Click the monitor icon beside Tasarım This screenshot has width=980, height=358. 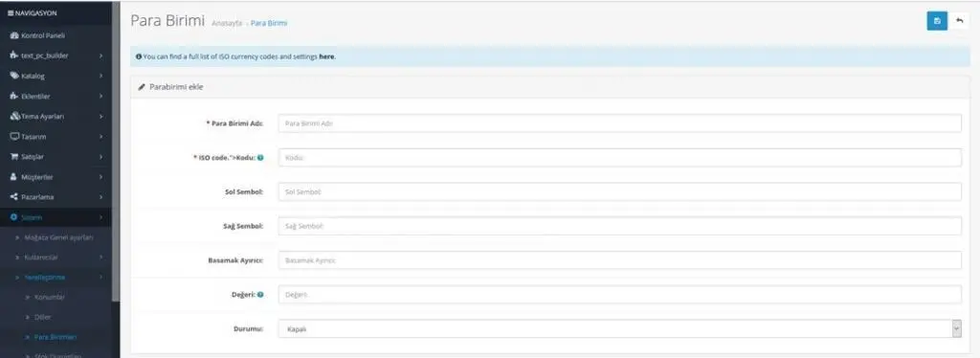click(14, 136)
